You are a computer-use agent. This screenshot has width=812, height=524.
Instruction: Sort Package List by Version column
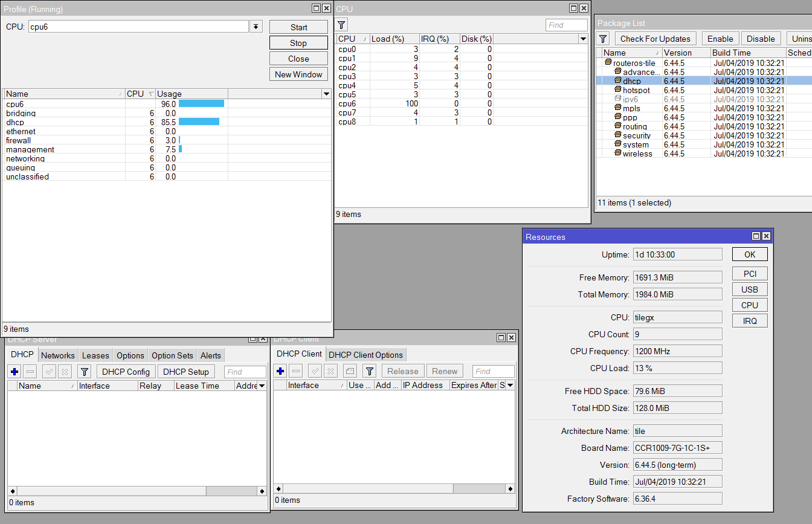[686, 53]
